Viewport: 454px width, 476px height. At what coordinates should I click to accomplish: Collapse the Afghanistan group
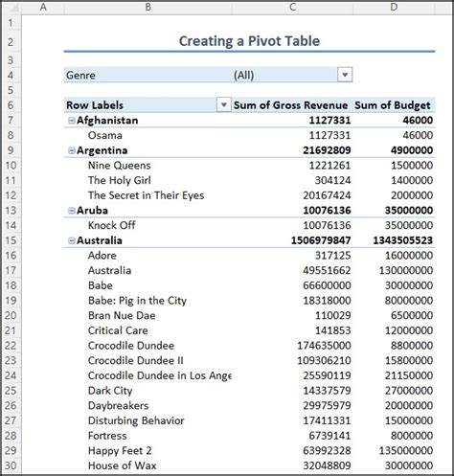coord(72,121)
